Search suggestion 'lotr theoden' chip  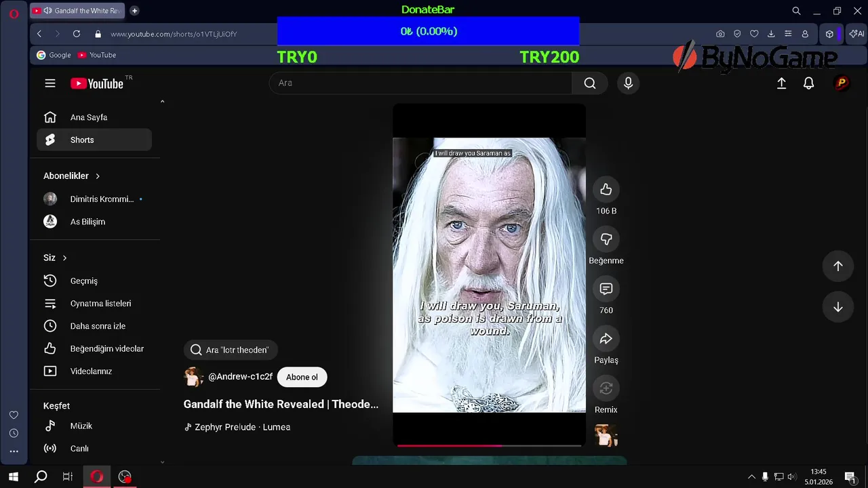(x=231, y=350)
